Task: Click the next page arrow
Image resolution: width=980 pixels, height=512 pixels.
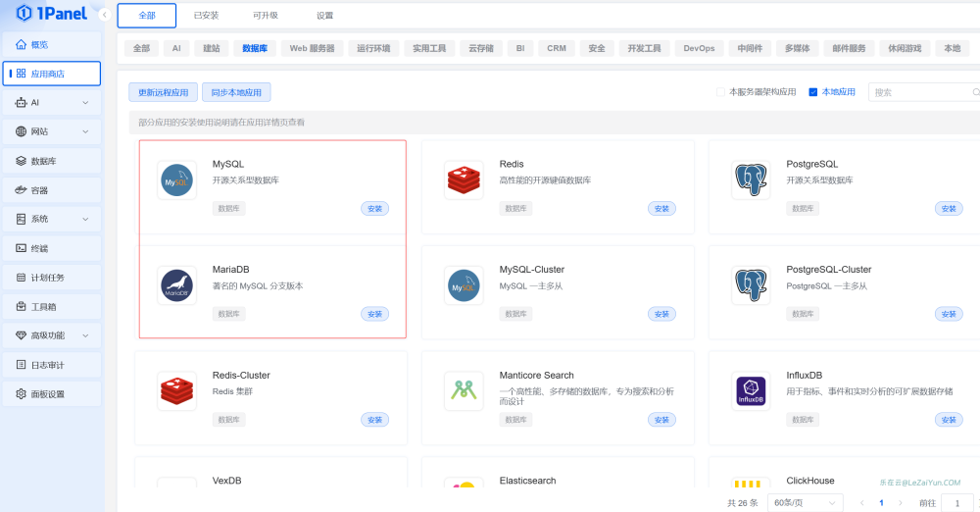Action: click(x=900, y=502)
